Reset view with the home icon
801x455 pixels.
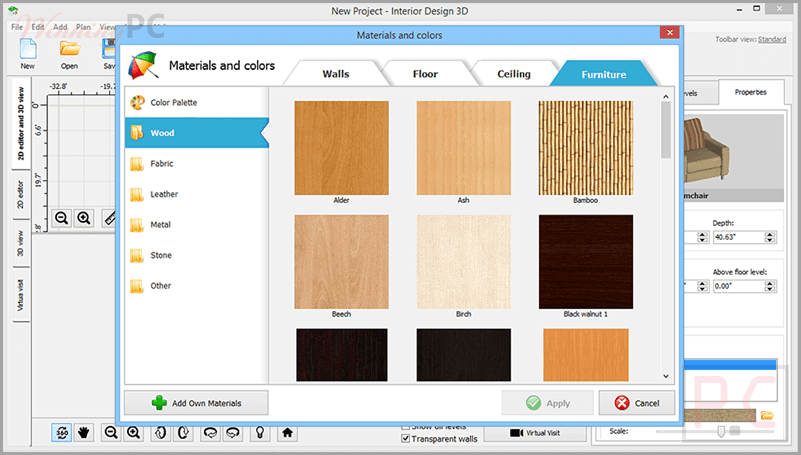287,433
